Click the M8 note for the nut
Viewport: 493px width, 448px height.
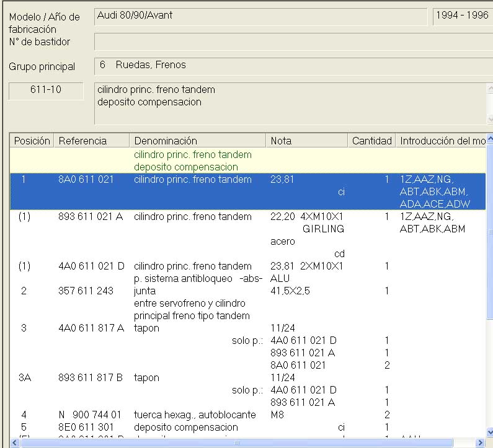click(277, 415)
